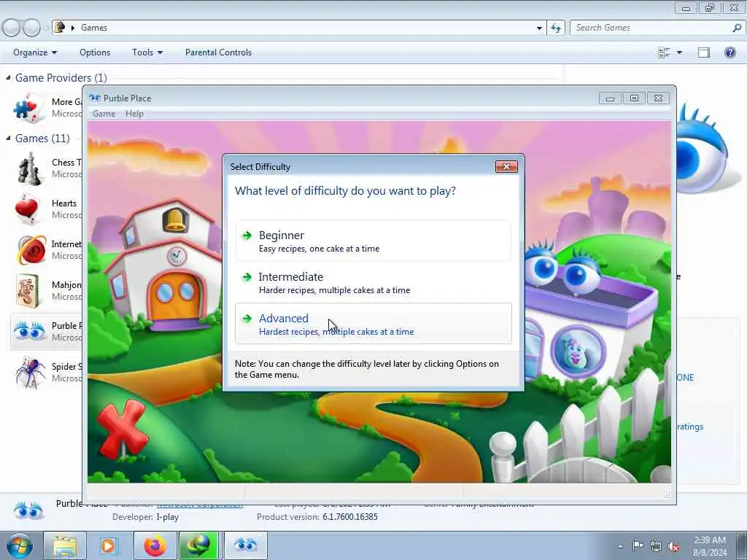Select the Chess Titans icon
Viewport: 747px width, 560px height.
(x=29, y=168)
